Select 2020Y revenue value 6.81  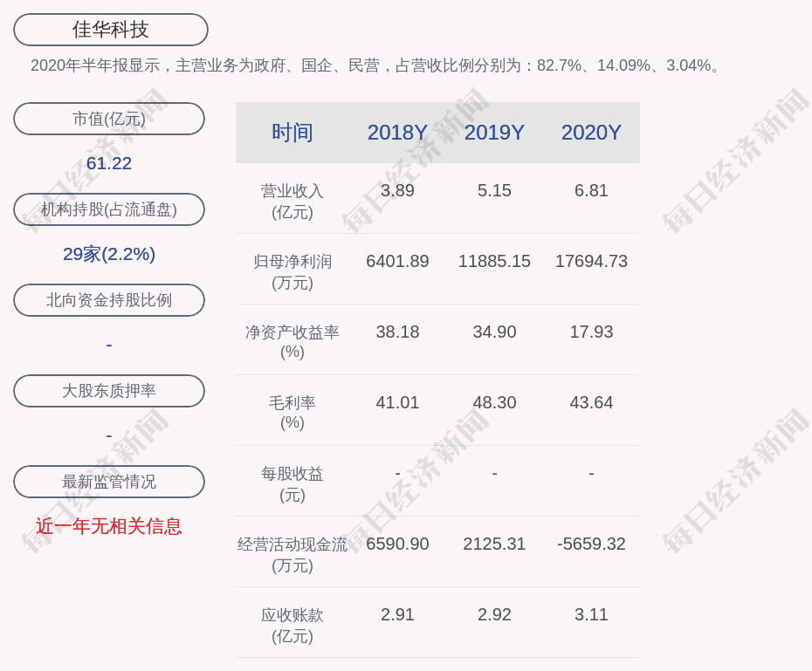[x=591, y=190]
